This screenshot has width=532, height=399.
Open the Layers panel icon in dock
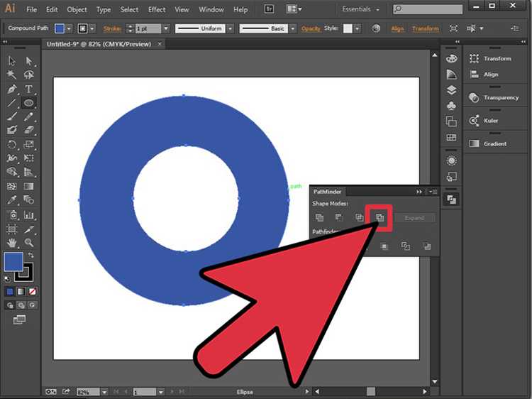(x=451, y=90)
